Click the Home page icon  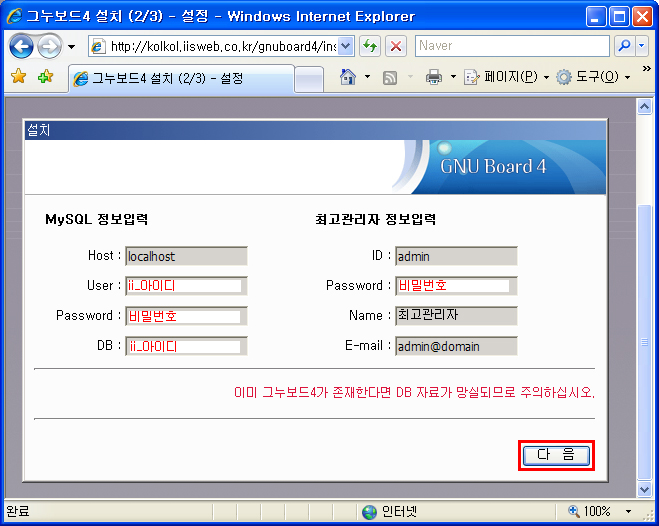pyautogui.click(x=348, y=77)
